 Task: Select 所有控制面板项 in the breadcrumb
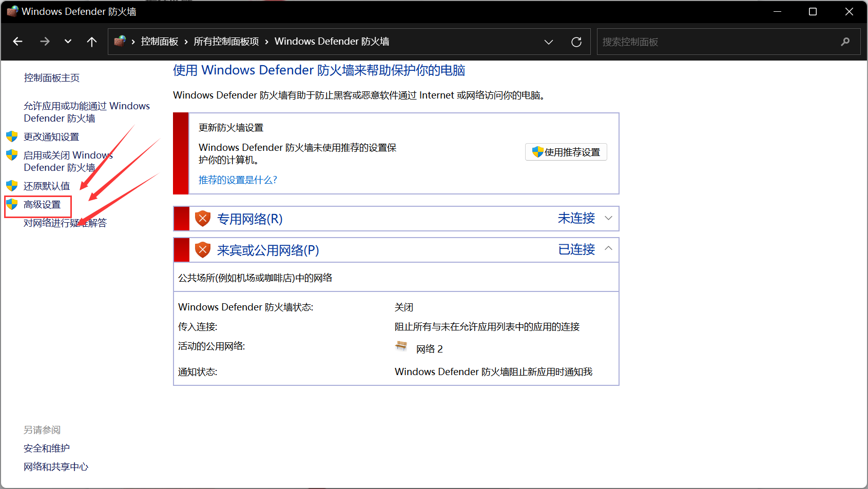pyautogui.click(x=226, y=42)
